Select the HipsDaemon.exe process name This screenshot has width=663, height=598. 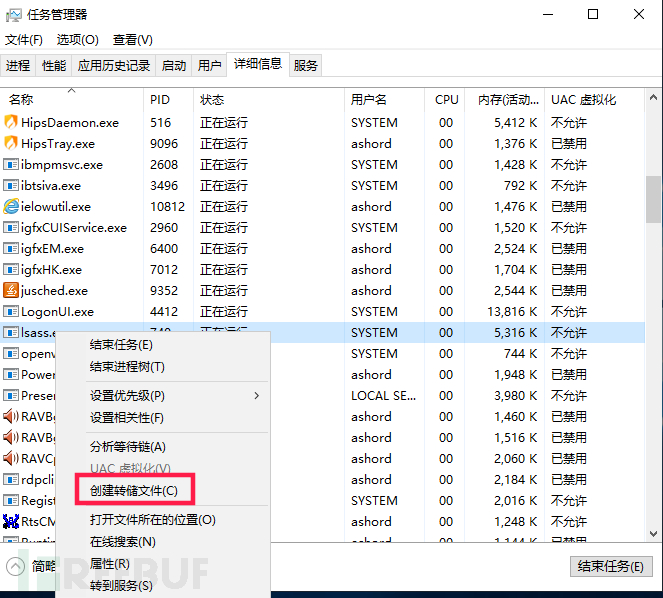coord(70,123)
